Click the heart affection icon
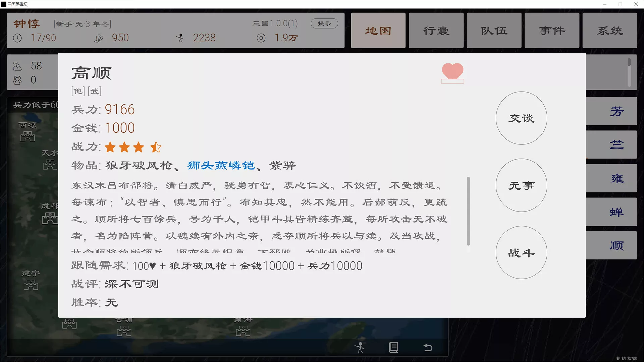Image resolution: width=644 pixels, height=362 pixels. pyautogui.click(x=452, y=71)
